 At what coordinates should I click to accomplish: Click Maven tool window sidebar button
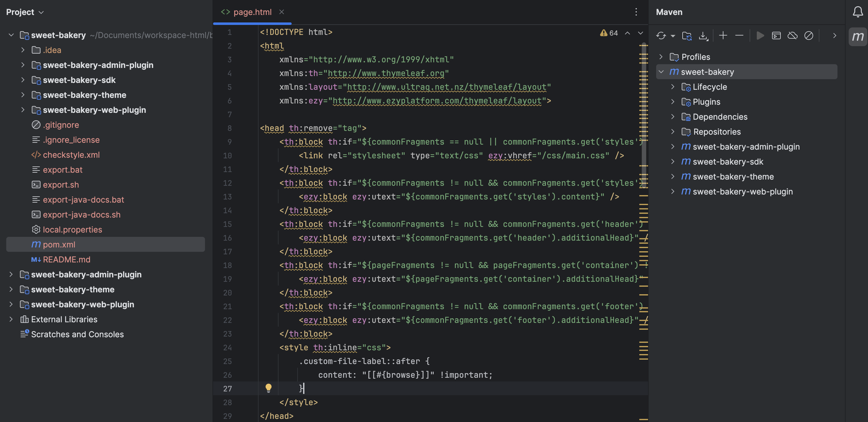tap(857, 36)
